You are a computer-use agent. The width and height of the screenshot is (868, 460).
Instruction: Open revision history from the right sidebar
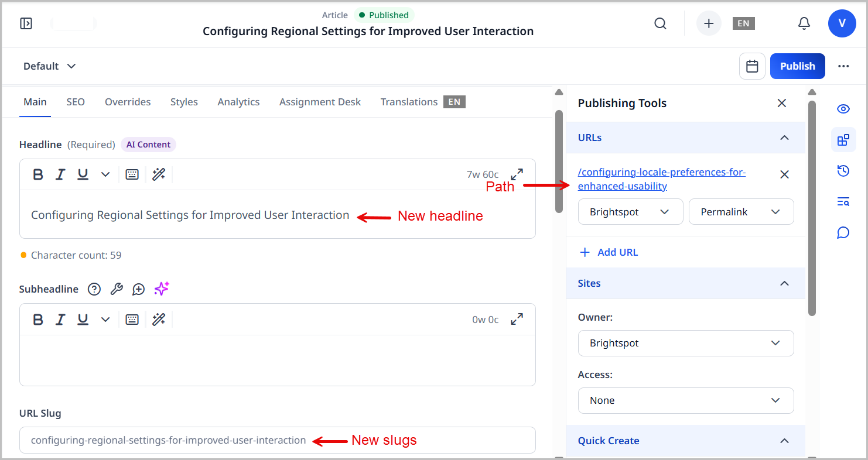(x=843, y=170)
